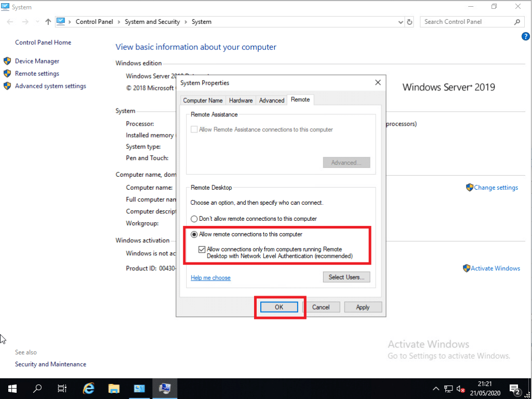Image resolution: width=532 pixels, height=399 pixels.
Task: Select Don't allow remote connections option
Action: point(194,219)
